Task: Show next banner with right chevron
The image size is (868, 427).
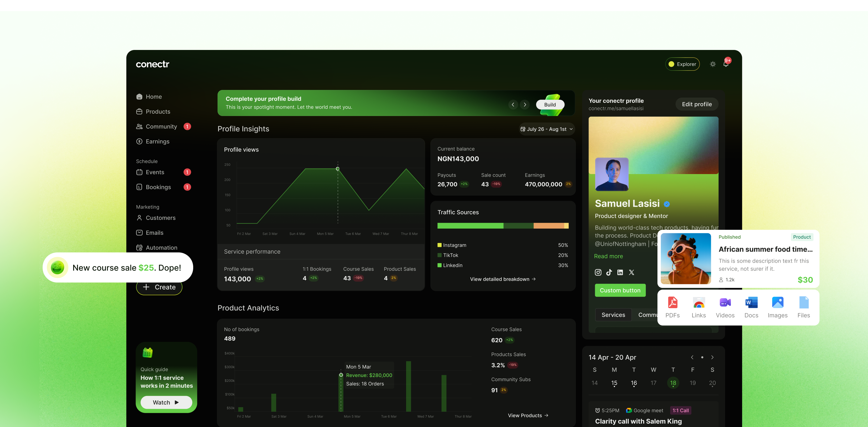Action: pyautogui.click(x=525, y=104)
